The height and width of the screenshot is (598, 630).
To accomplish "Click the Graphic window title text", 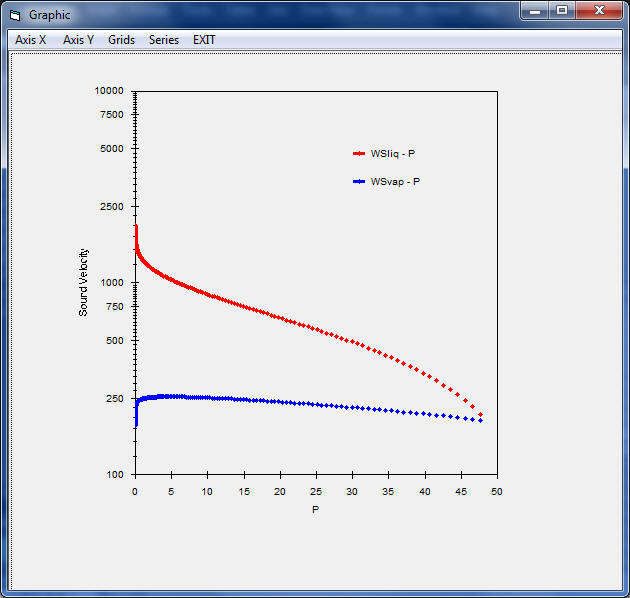I will [x=50, y=15].
